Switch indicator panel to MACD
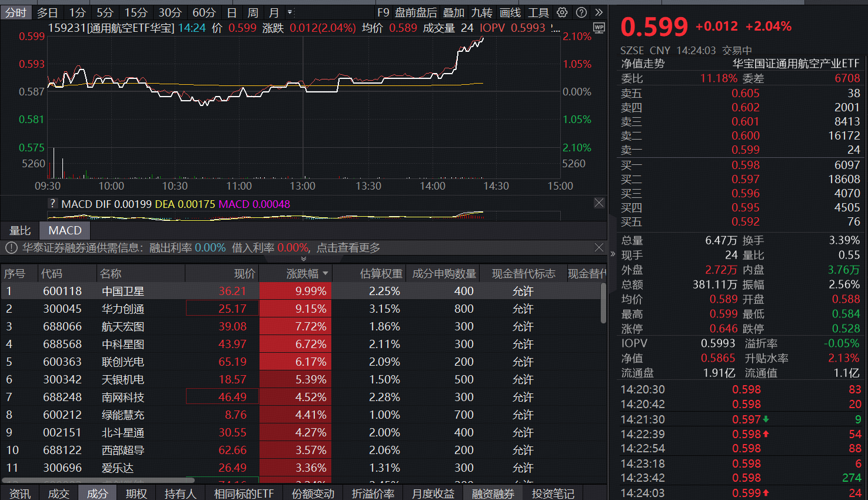Image resolution: width=868 pixels, height=500 pixels. pyautogui.click(x=64, y=230)
